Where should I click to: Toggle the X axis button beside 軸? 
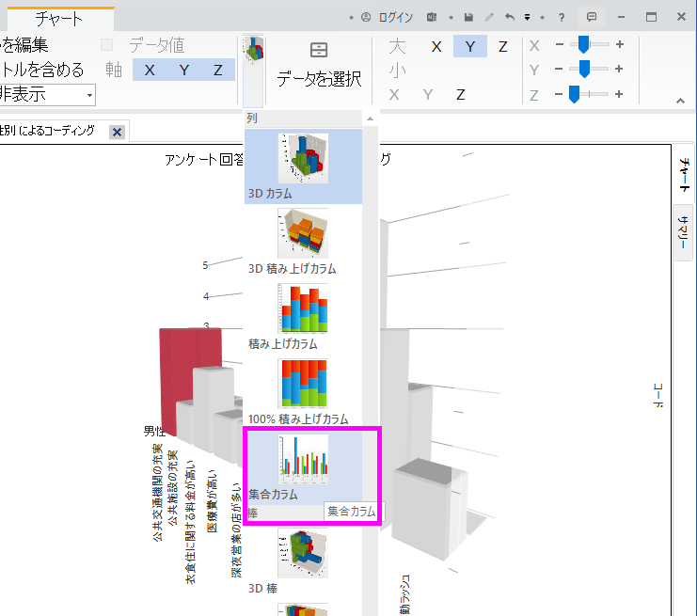(150, 70)
